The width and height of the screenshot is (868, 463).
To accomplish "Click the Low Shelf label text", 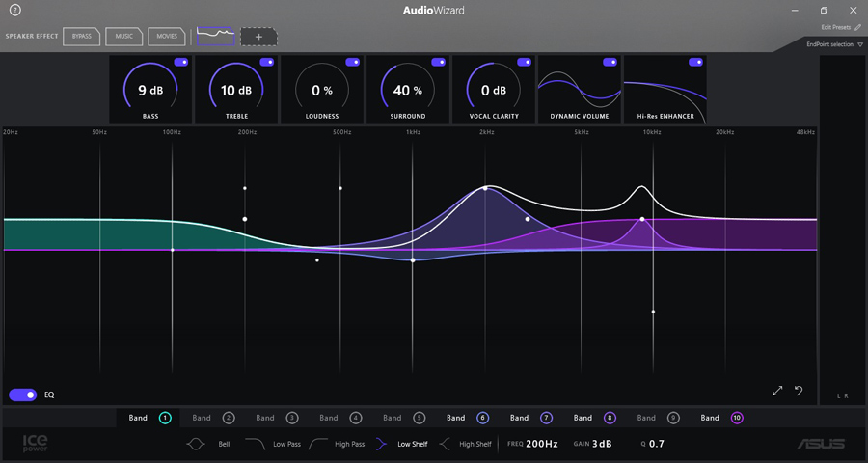I will [x=413, y=444].
